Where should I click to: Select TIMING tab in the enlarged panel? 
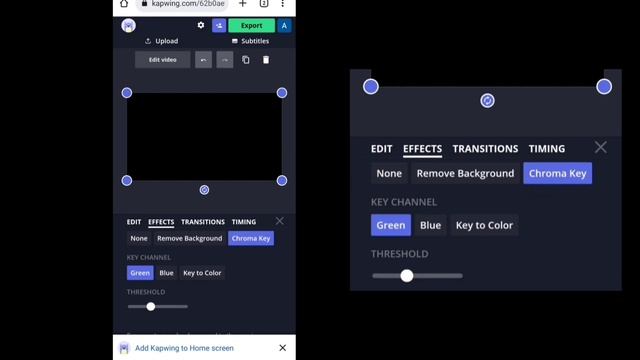coord(547,149)
